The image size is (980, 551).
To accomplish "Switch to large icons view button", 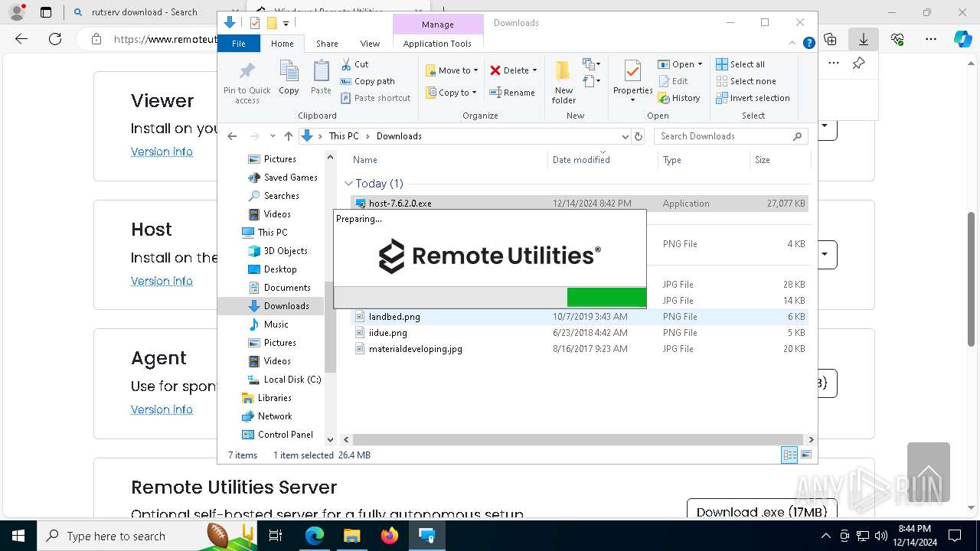I will [x=805, y=455].
